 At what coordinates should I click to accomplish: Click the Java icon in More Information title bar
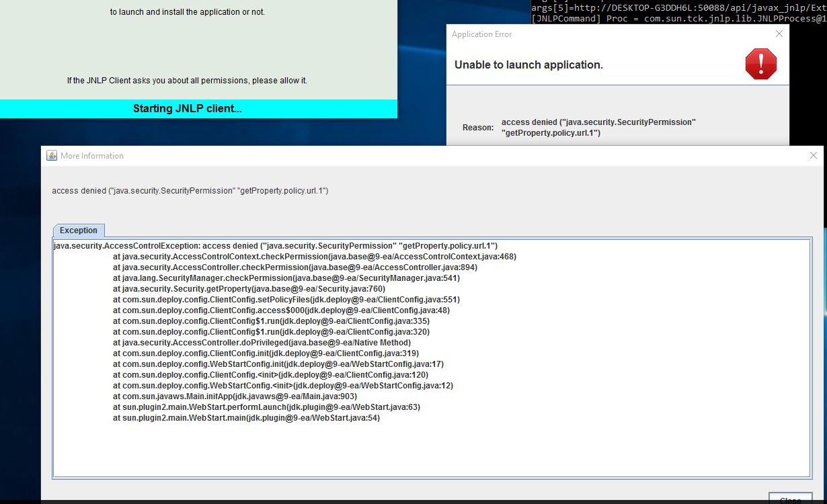click(52, 156)
